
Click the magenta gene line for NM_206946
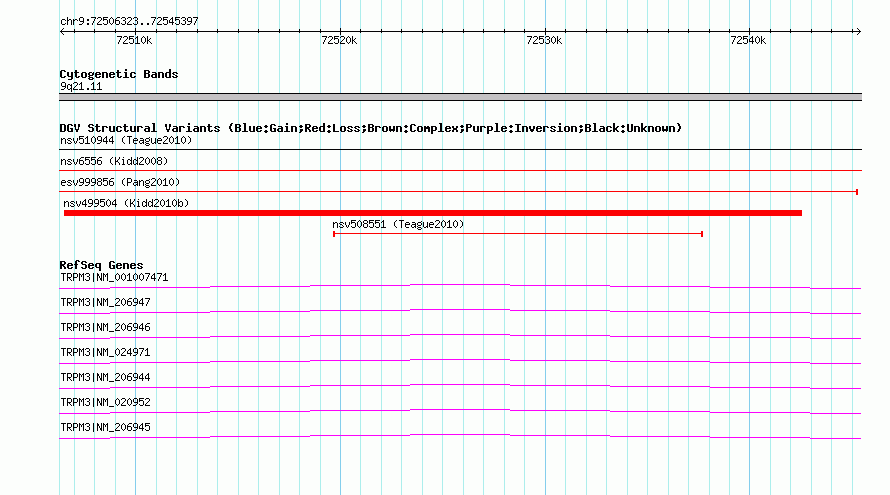click(x=460, y=335)
